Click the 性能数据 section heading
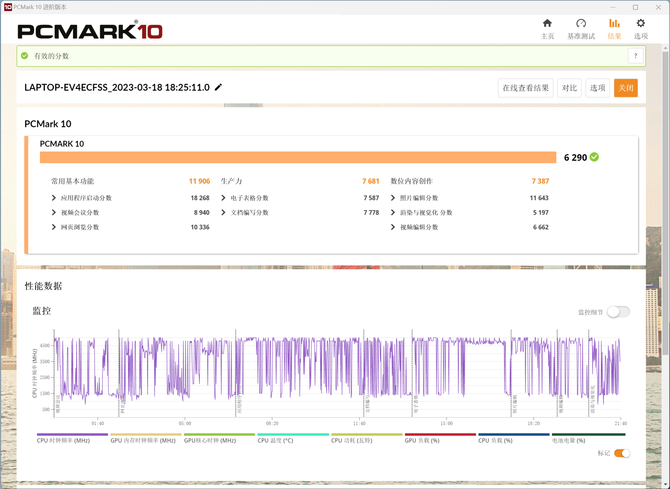The width and height of the screenshot is (670, 489). pos(43,286)
